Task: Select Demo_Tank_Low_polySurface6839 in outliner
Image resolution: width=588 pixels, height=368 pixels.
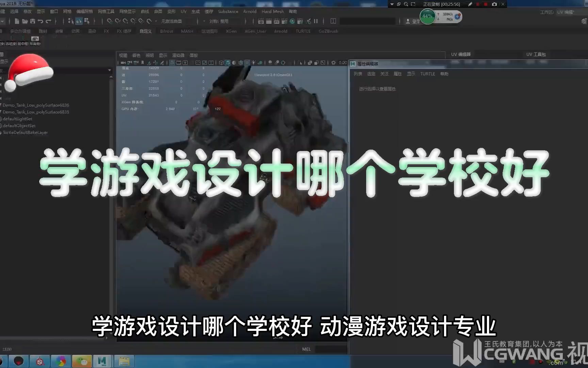Action: coord(36,112)
